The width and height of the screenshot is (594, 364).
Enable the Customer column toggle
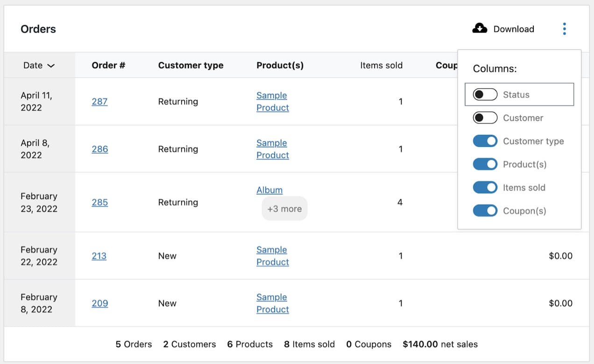pos(485,118)
